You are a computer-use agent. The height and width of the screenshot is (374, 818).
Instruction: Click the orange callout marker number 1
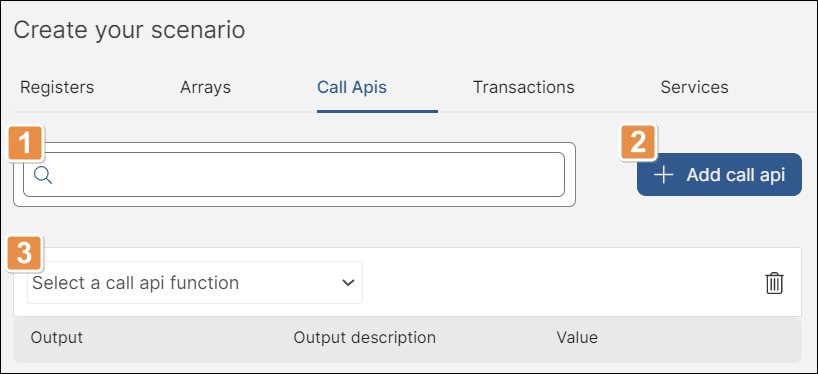(x=26, y=143)
